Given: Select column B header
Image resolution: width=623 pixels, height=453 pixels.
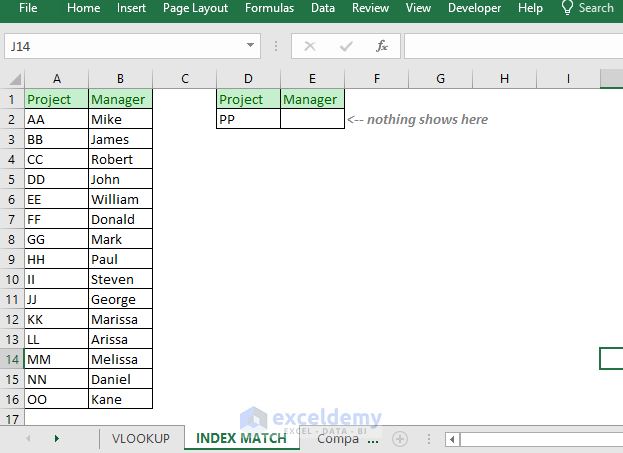Looking at the screenshot, I should click(x=120, y=79).
